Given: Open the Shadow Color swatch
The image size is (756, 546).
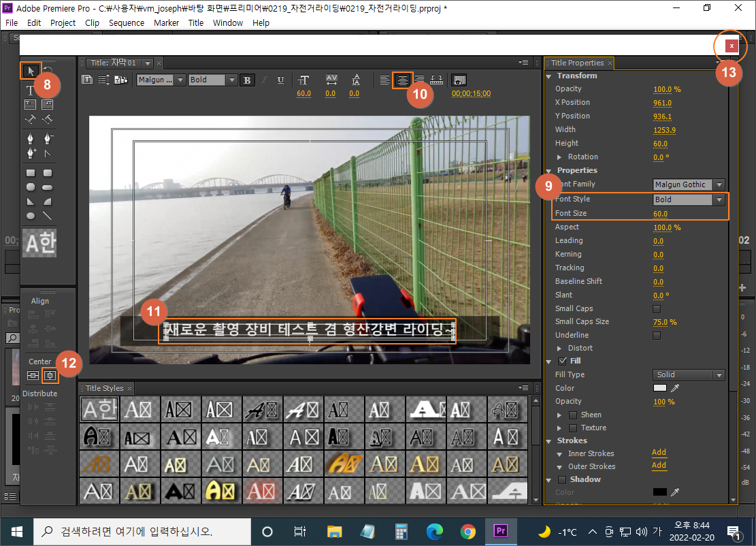Looking at the screenshot, I should click(659, 492).
